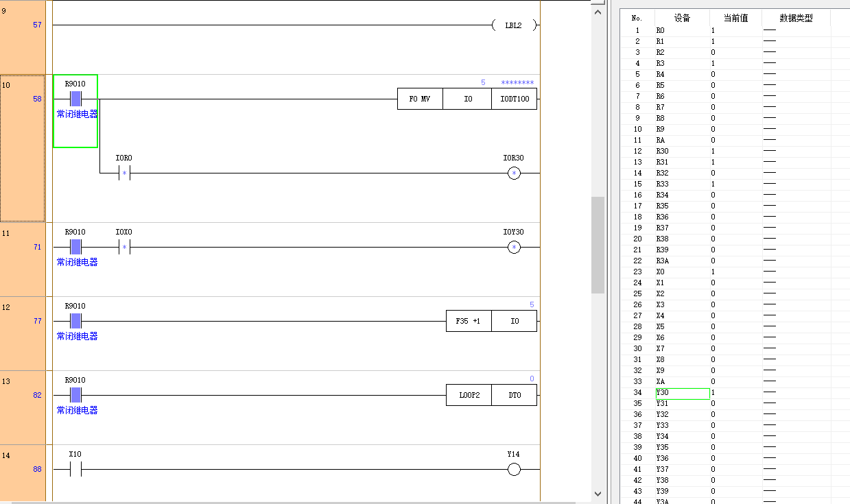Click the X10 normally open contact
This screenshot has height=504, width=850.
click(75, 470)
